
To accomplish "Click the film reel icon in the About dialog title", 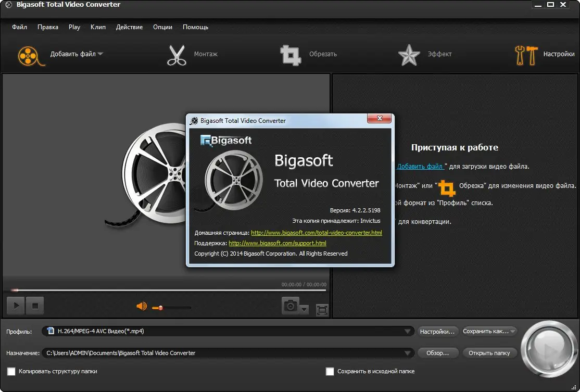I will 194,121.
